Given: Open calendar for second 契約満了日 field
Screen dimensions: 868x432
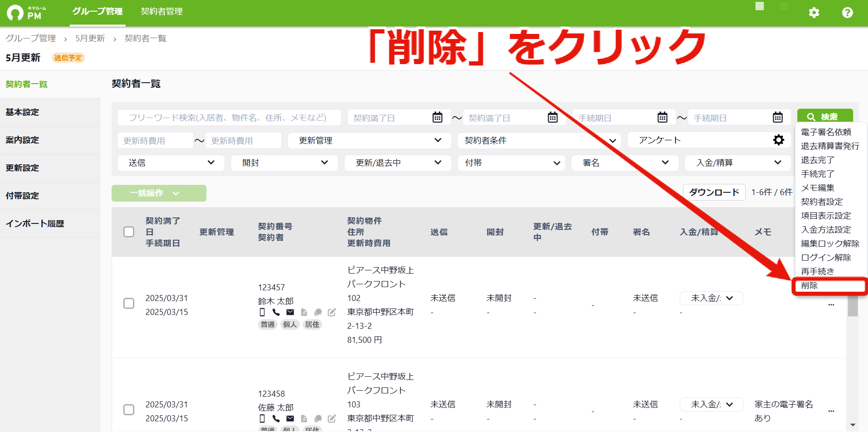Looking at the screenshot, I should (552, 118).
